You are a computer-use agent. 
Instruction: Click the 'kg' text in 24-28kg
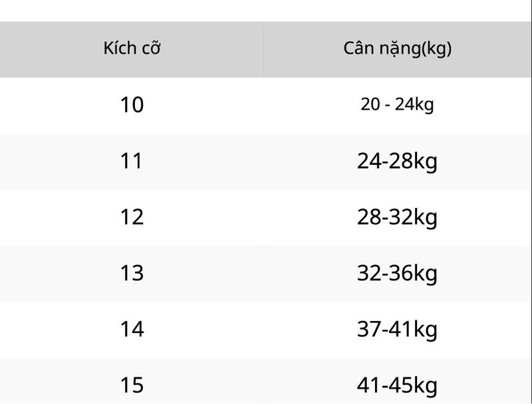click(425, 161)
